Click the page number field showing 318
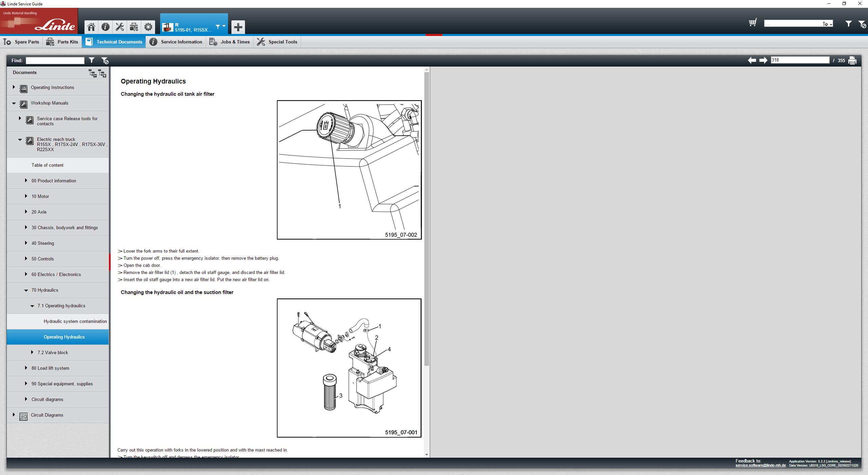Screen dimensions: 868x475 [800, 60]
